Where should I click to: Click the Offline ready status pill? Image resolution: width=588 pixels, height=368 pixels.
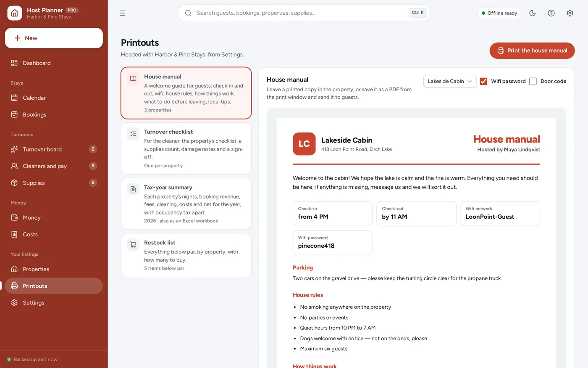click(x=499, y=13)
